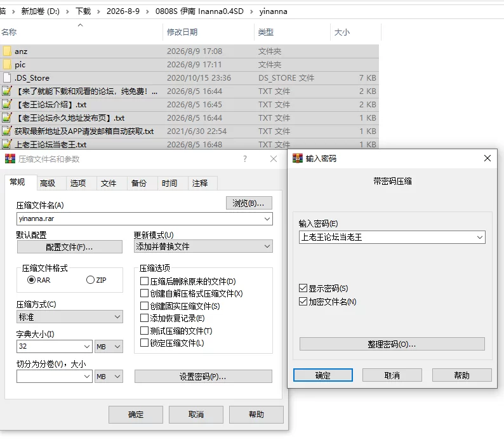Enable 压缩后删除原来的文件 option
504x442 pixels.
pos(144,281)
